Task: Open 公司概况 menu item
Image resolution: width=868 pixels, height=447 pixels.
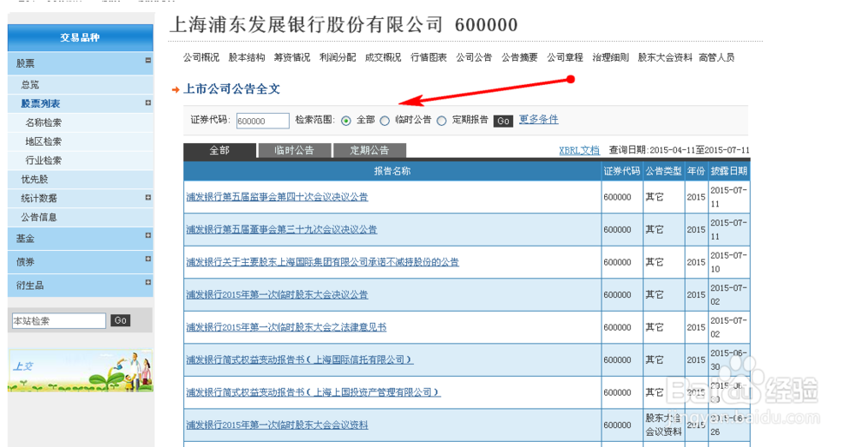Action: pyautogui.click(x=201, y=57)
